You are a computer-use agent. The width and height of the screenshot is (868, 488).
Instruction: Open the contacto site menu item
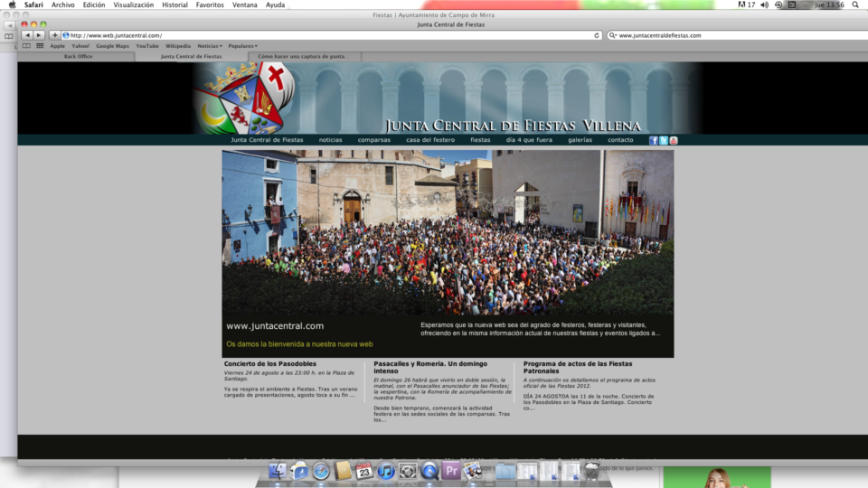(x=620, y=140)
